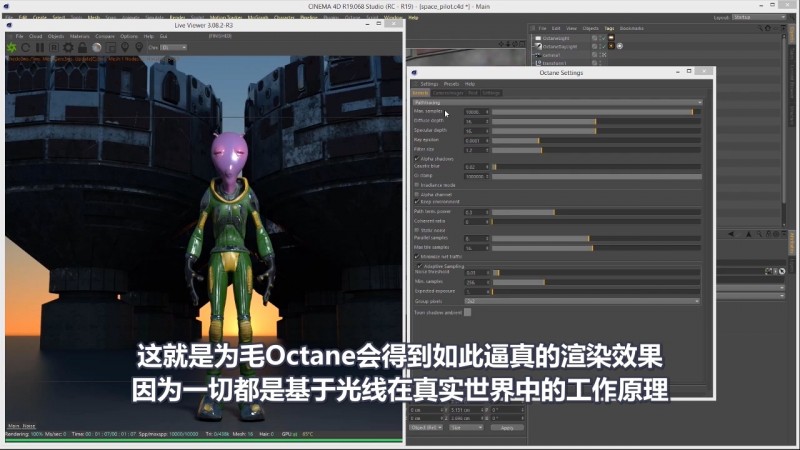This screenshot has height=450, width=800.
Task: Click the render region rectangle icon
Action: [x=111, y=47]
